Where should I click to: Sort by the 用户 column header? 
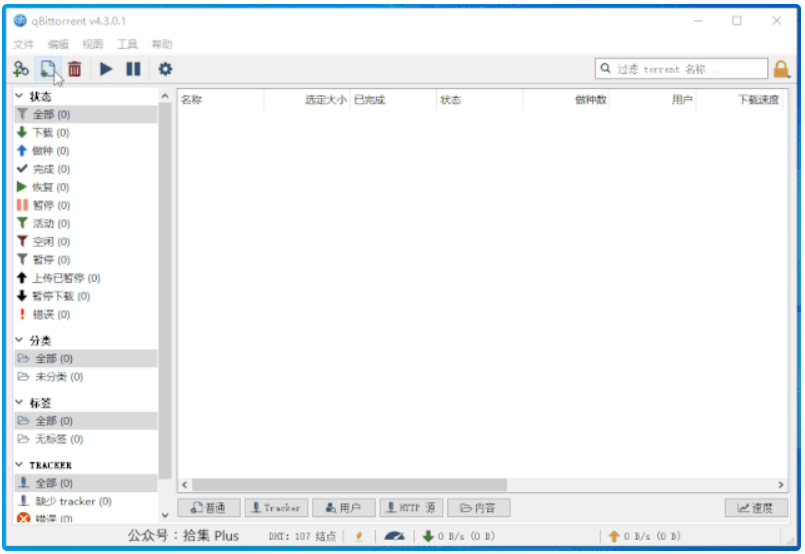click(x=652, y=100)
